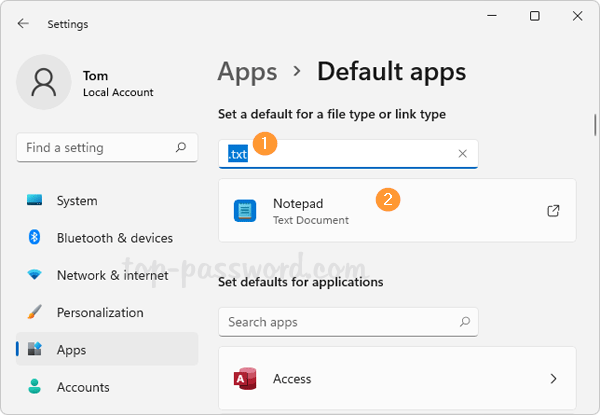Expand the Access app chevron

(x=553, y=379)
